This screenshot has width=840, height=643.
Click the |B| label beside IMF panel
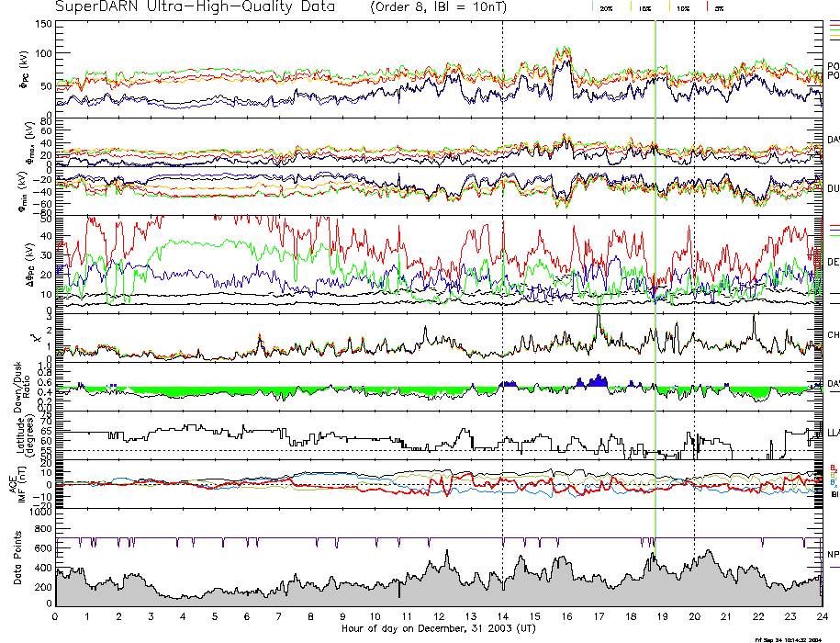[x=832, y=495]
